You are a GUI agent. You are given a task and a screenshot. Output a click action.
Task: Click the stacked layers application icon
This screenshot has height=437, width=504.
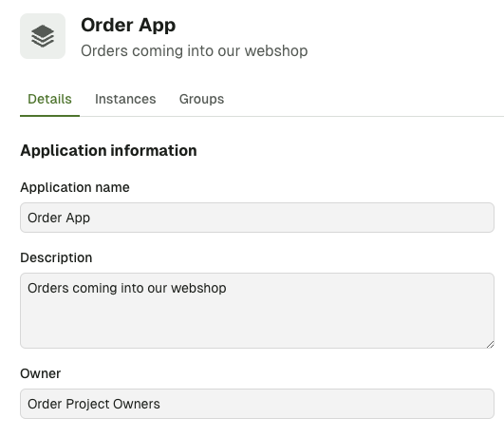tap(43, 36)
